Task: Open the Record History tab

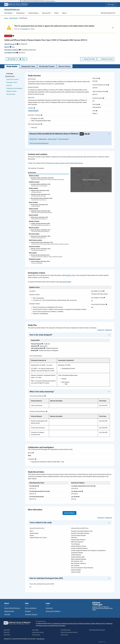Action: pyautogui.click(x=64, y=67)
